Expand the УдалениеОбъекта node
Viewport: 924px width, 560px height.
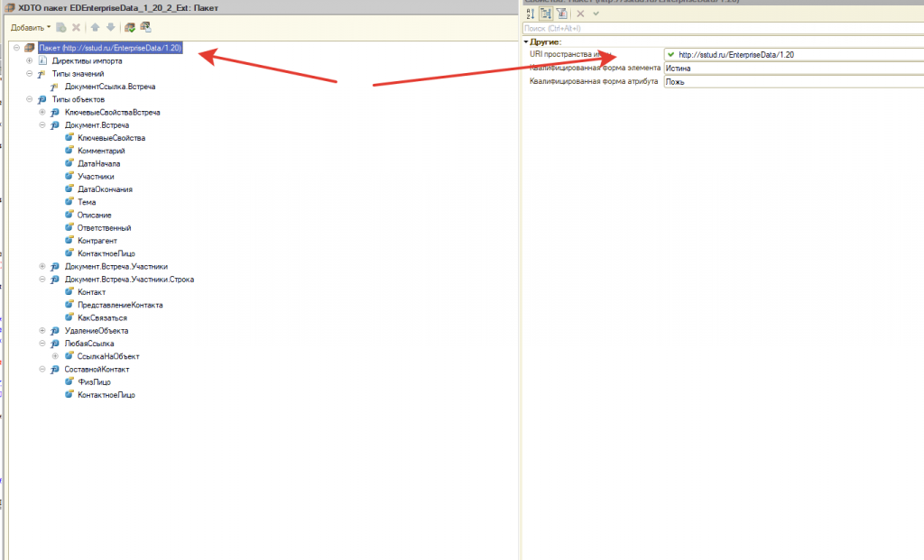click(42, 330)
